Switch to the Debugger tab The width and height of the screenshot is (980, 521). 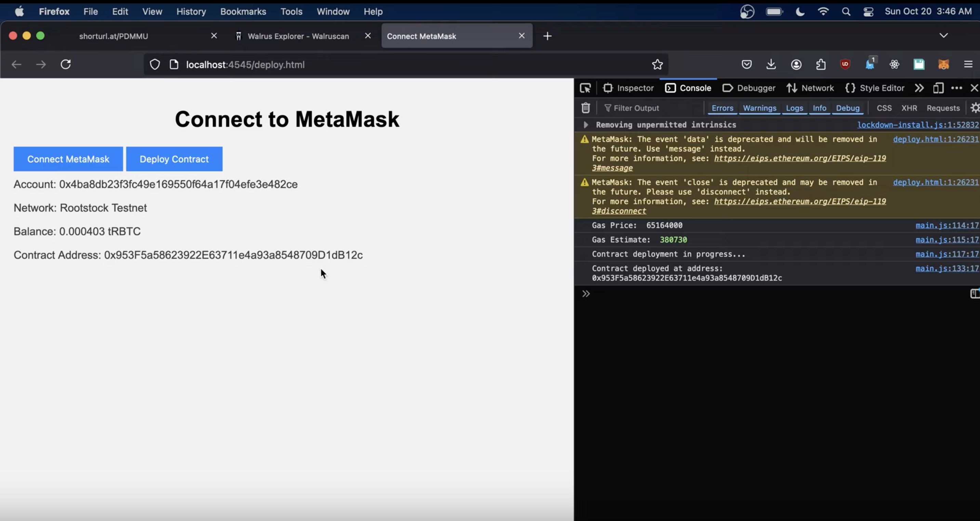tap(749, 88)
